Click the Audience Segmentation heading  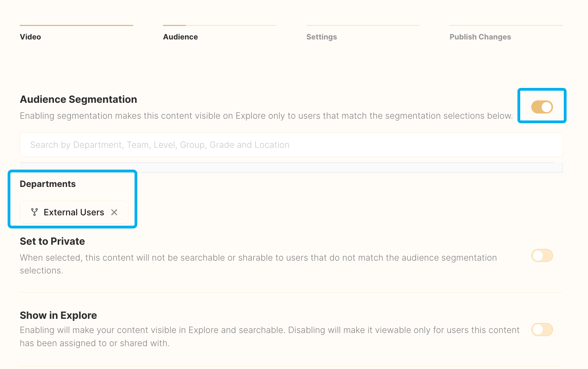point(79,99)
